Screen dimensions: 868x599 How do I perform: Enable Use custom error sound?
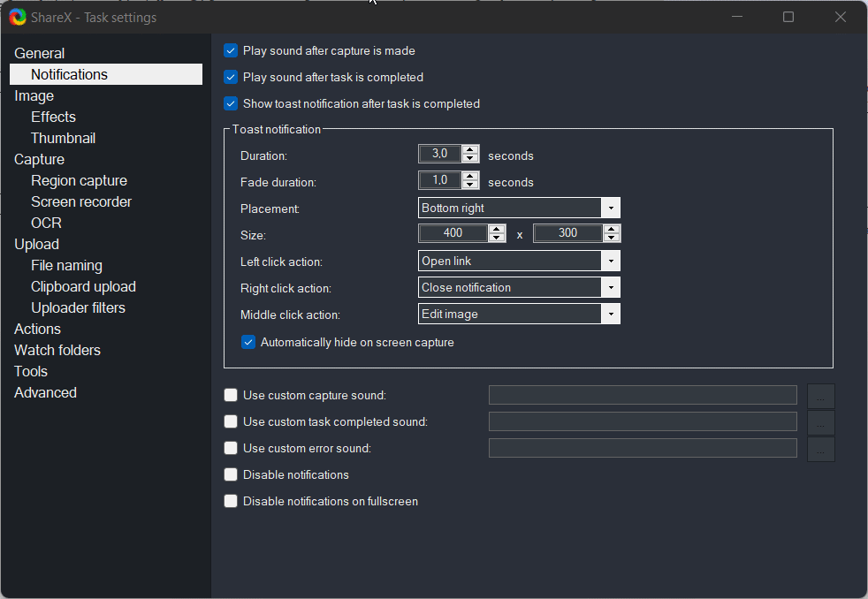point(231,448)
